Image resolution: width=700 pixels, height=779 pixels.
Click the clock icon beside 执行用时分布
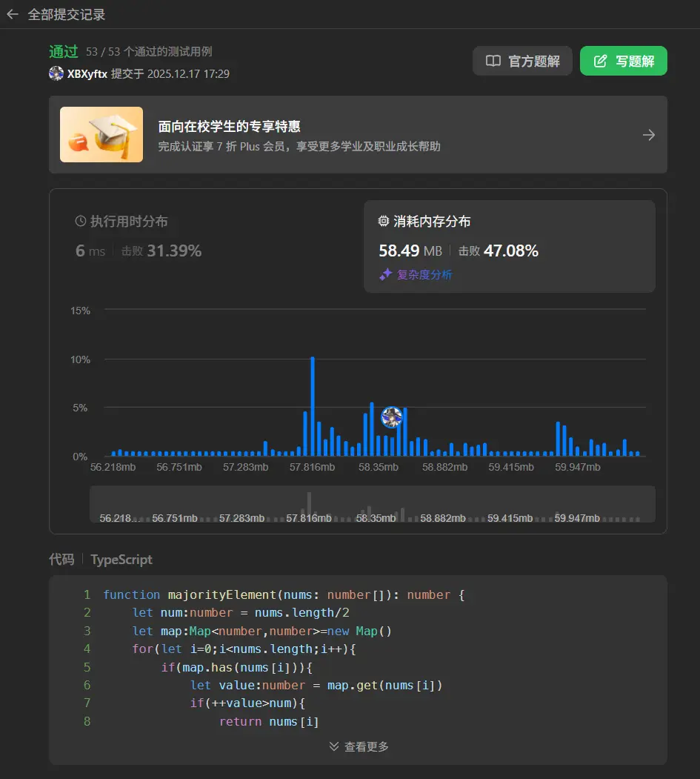[81, 222]
